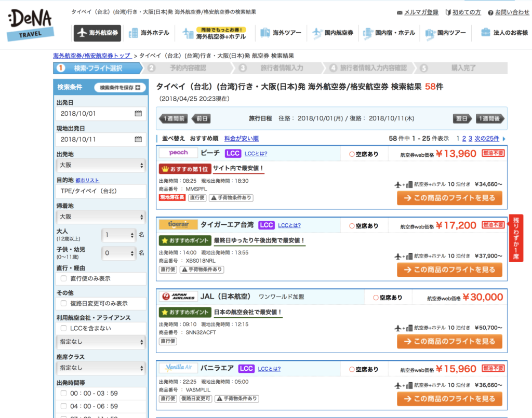This screenshot has height=418, width=532.
Task: Click the mail icon beside メルマガ登録
Action: point(400,12)
